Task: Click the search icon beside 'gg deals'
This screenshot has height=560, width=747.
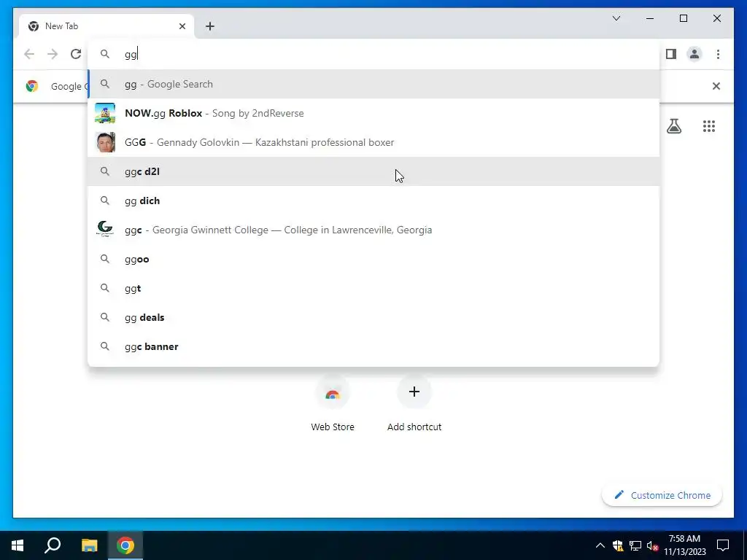Action: (105, 317)
